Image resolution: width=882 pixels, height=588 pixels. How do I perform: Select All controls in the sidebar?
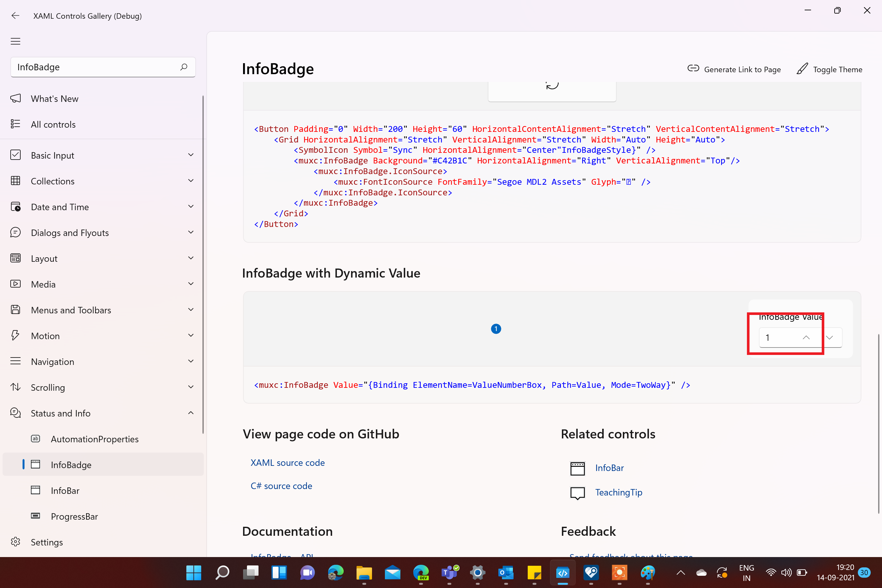53,124
